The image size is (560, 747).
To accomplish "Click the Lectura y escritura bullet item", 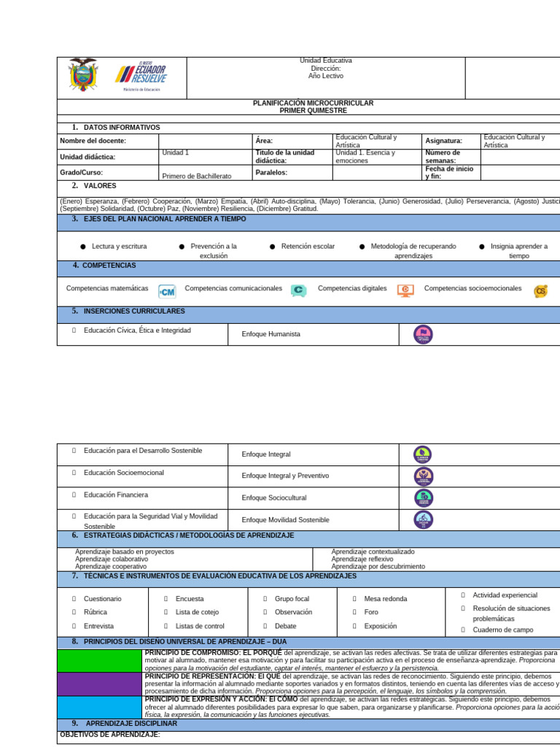I will [x=114, y=247].
